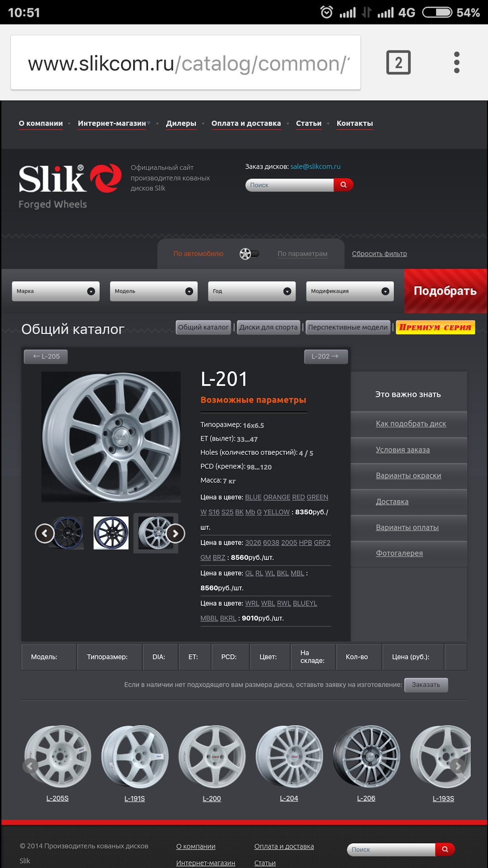Click the Сбросить фильтр link
This screenshot has height=868, width=488.
pos(380,254)
